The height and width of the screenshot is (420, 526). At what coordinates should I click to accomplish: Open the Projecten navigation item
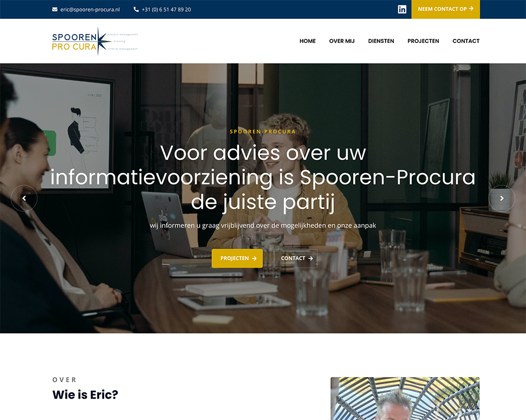tap(423, 41)
